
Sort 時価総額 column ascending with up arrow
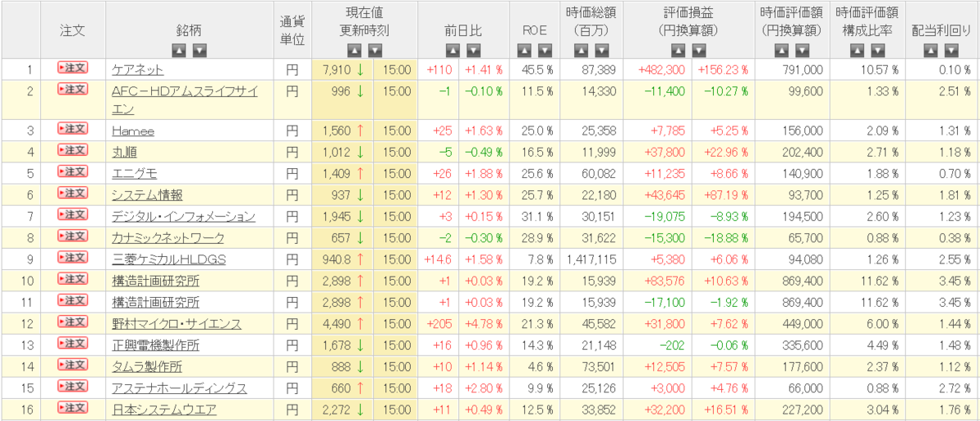[581, 50]
